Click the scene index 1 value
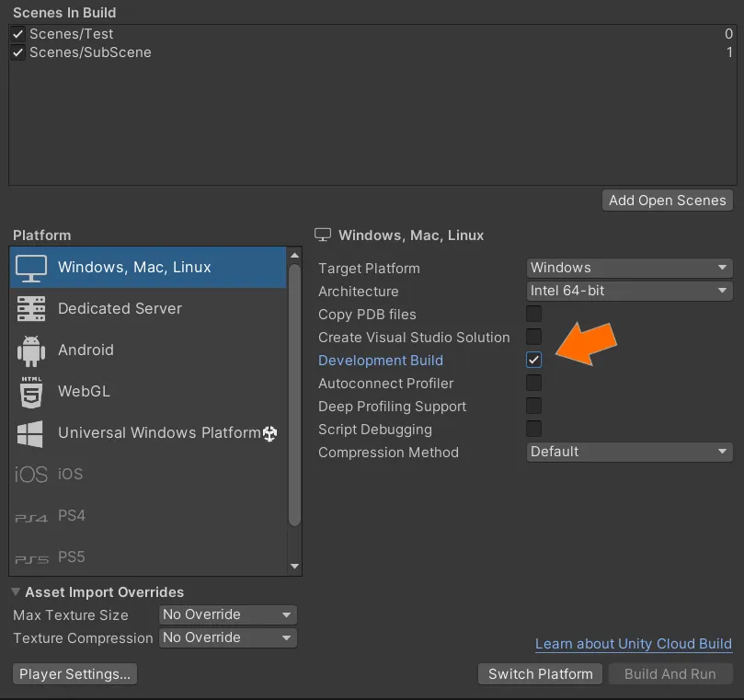The height and width of the screenshot is (700, 744). pyautogui.click(x=729, y=52)
